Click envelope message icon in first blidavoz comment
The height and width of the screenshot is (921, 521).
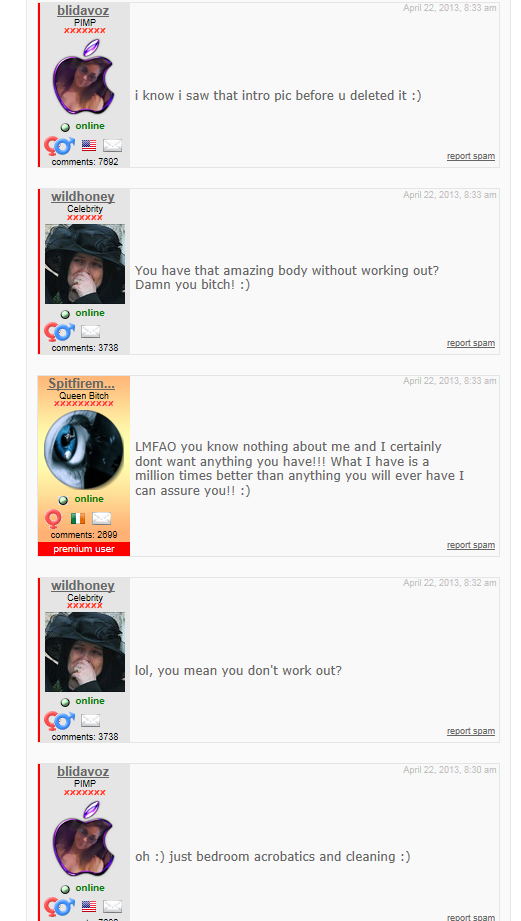112,146
